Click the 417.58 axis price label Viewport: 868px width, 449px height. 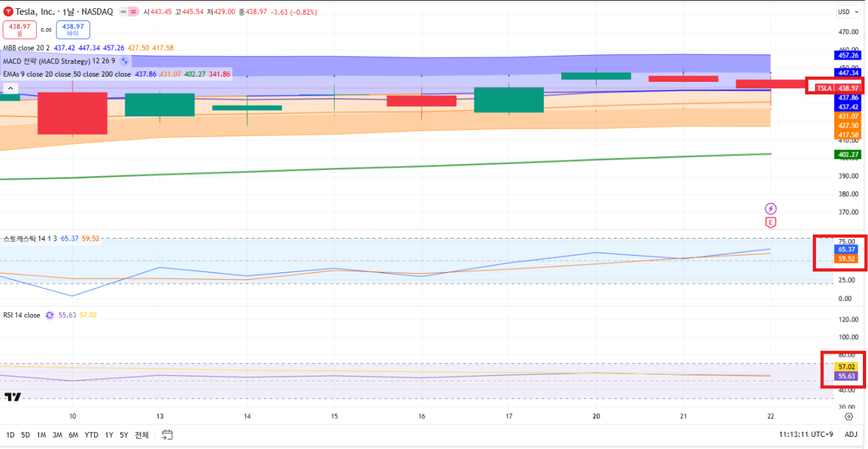[848, 135]
